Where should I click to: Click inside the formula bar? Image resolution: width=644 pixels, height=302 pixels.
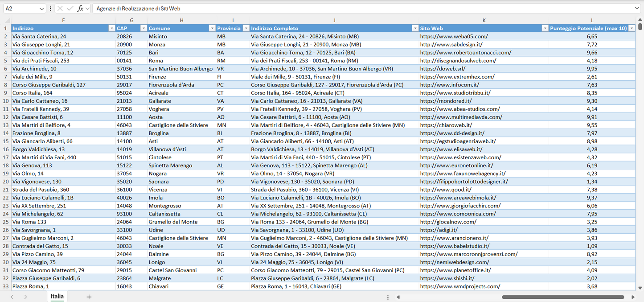click(267, 8)
